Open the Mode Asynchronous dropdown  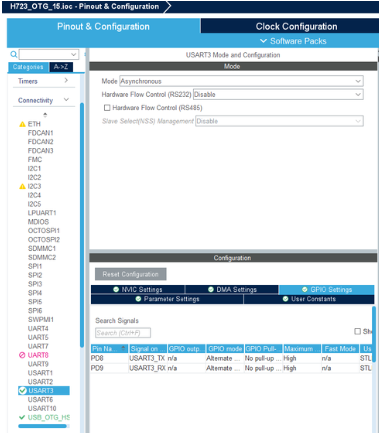pyautogui.click(x=241, y=81)
